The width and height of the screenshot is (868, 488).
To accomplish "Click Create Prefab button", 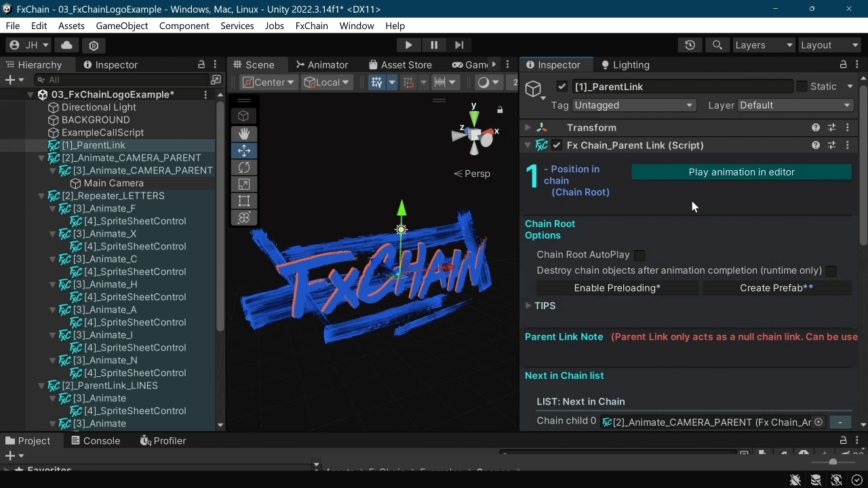I will click(776, 288).
